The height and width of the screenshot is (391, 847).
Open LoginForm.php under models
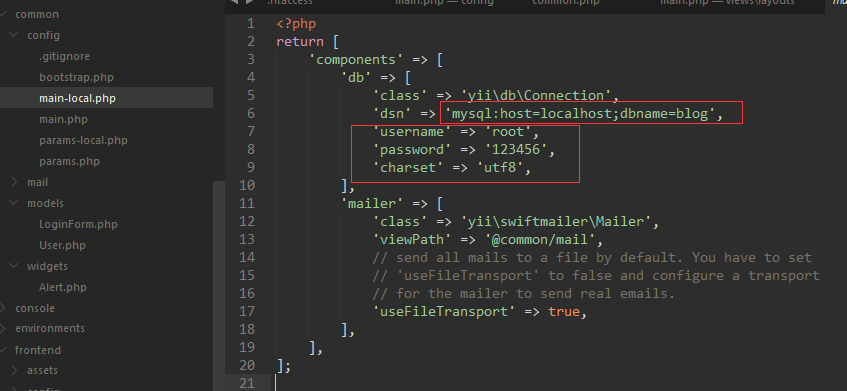click(78, 224)
